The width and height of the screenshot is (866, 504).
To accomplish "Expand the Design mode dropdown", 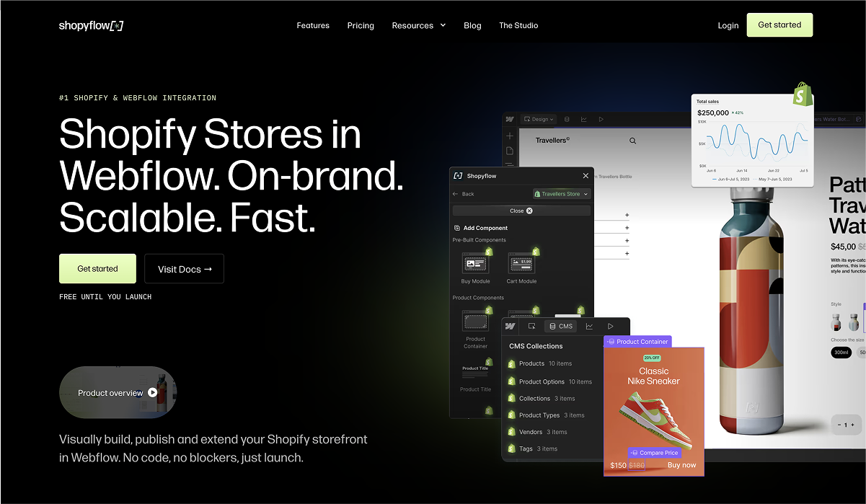I will point(538,119).
